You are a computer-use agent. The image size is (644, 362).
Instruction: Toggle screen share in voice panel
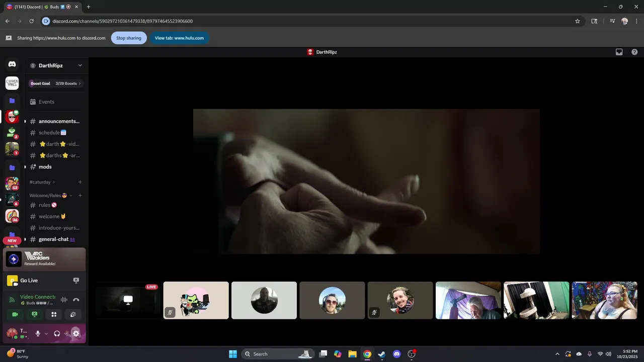click(x=34, y=314)
